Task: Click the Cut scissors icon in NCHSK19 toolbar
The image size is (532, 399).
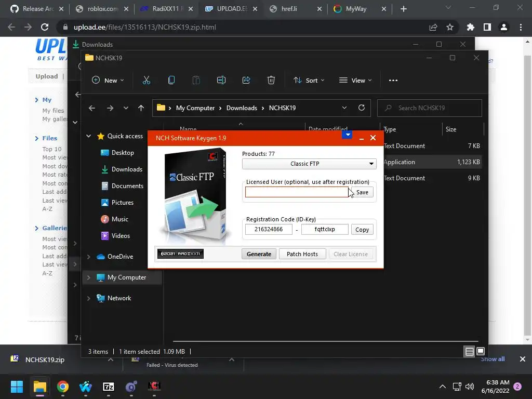Action: pos(146,81)
